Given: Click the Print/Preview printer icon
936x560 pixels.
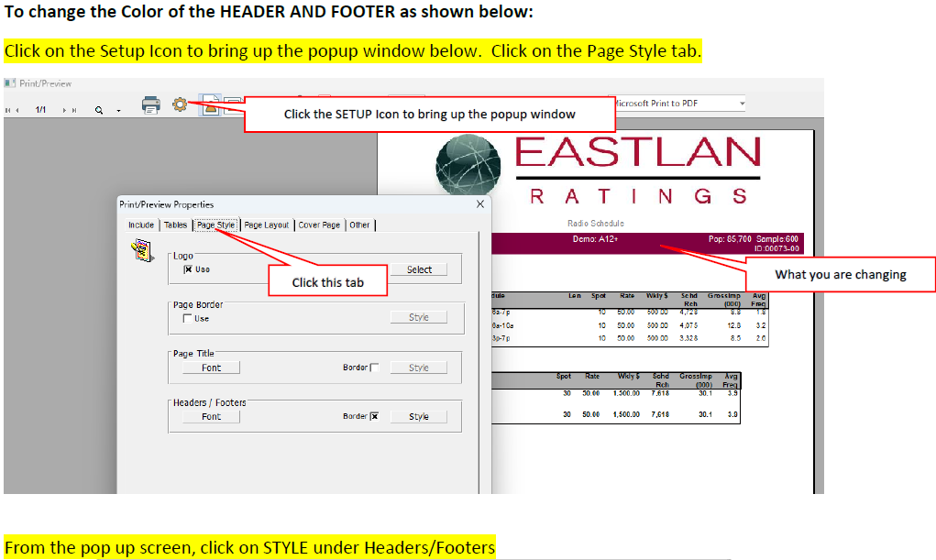Looking at the screenshot, I should click(151, 105).
